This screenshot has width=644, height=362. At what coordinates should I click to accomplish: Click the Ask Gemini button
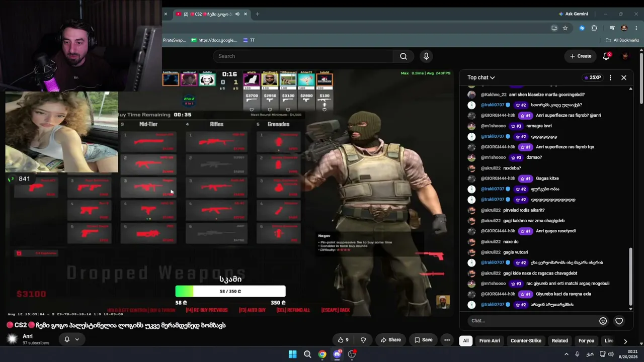(573, 14)
